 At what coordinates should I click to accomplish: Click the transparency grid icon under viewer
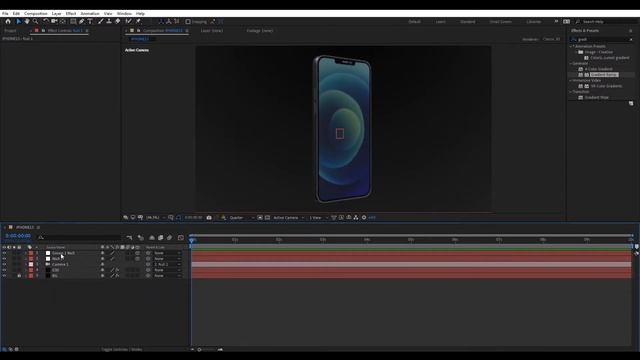(x=267, y=218)
